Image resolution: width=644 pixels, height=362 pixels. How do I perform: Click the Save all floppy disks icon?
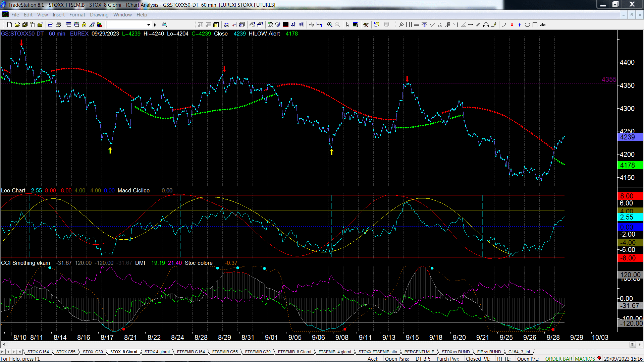[25, 25]
